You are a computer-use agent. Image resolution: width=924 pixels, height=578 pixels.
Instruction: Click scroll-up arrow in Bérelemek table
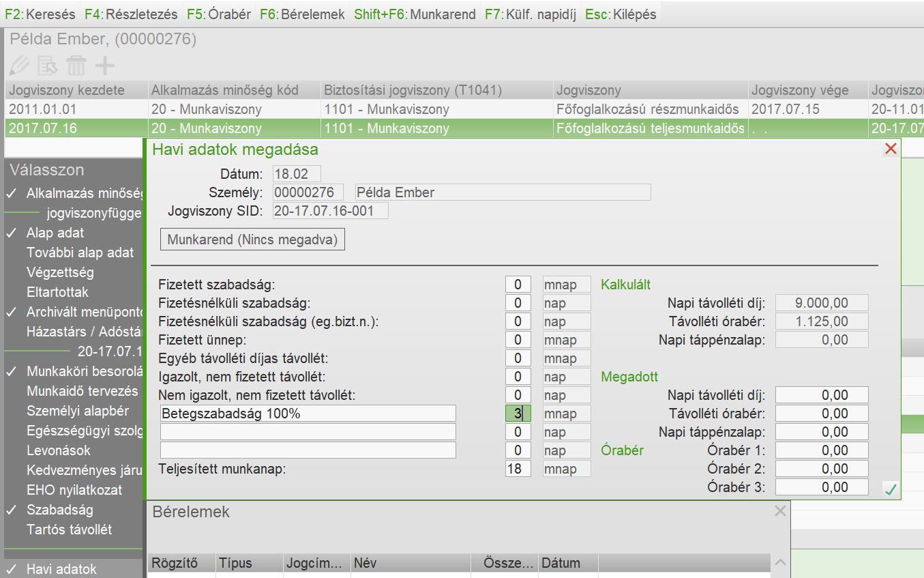(780, 563)
